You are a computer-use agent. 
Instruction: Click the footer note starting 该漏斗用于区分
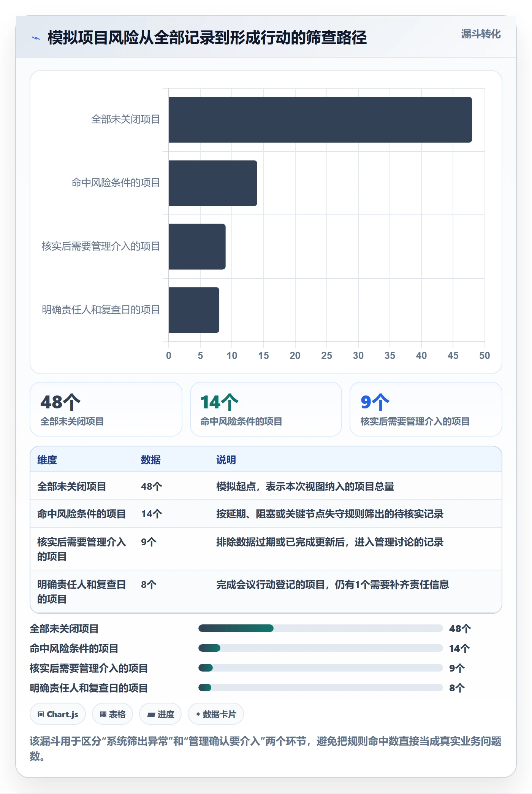click(x=266, y=748)
